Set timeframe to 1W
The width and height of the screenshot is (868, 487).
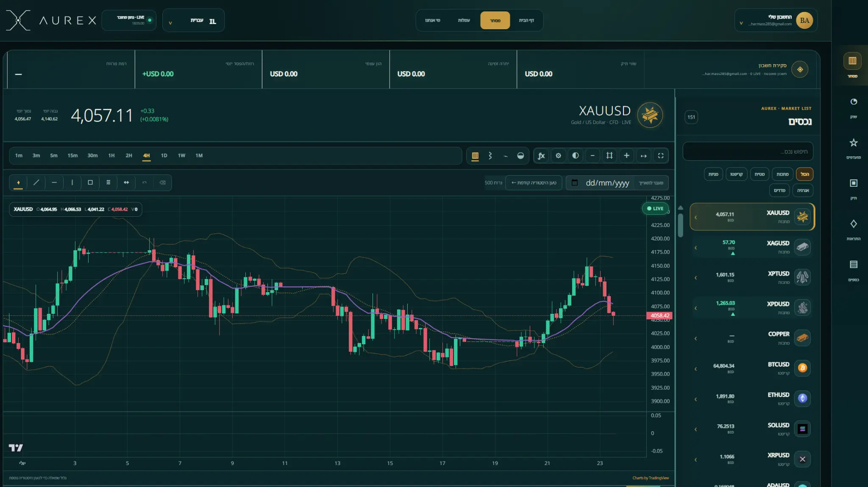181,156
